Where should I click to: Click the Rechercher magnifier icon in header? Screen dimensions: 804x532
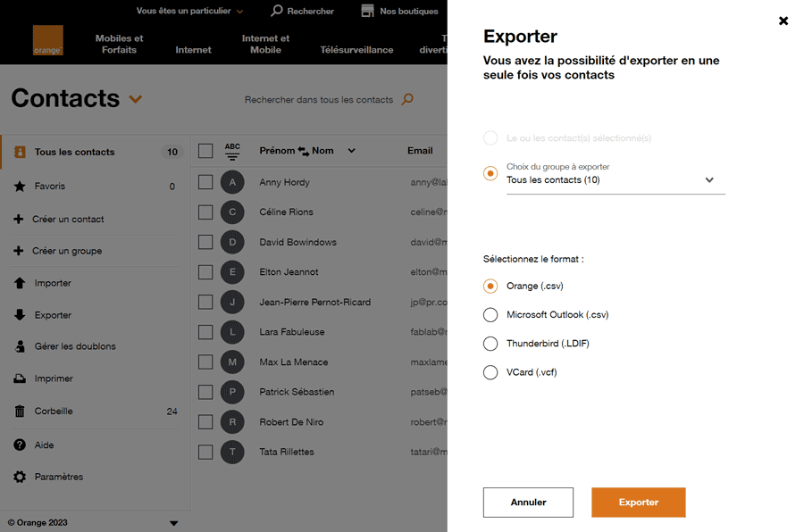(277, 10)
